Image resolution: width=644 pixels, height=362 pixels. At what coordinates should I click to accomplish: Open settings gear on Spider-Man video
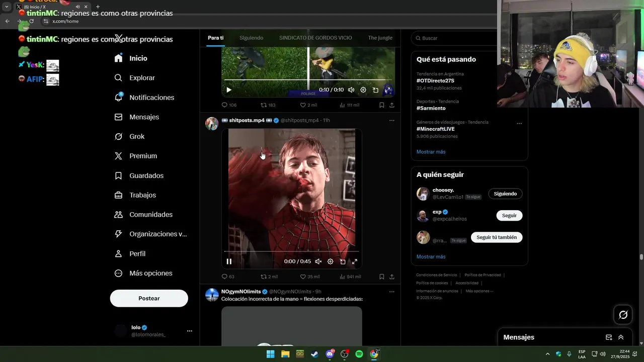click(330, 261)
